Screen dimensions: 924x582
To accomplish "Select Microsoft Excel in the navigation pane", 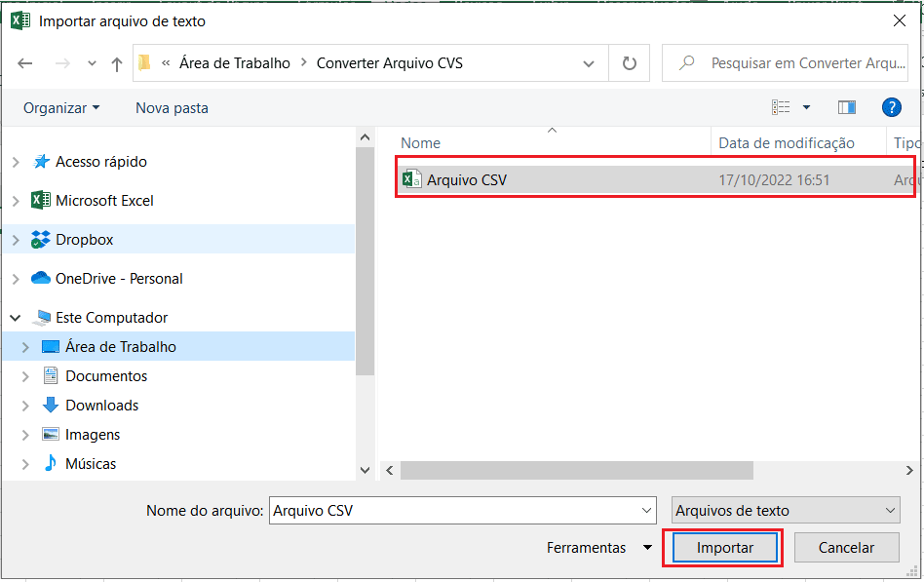I will click(x=104, y=200).
